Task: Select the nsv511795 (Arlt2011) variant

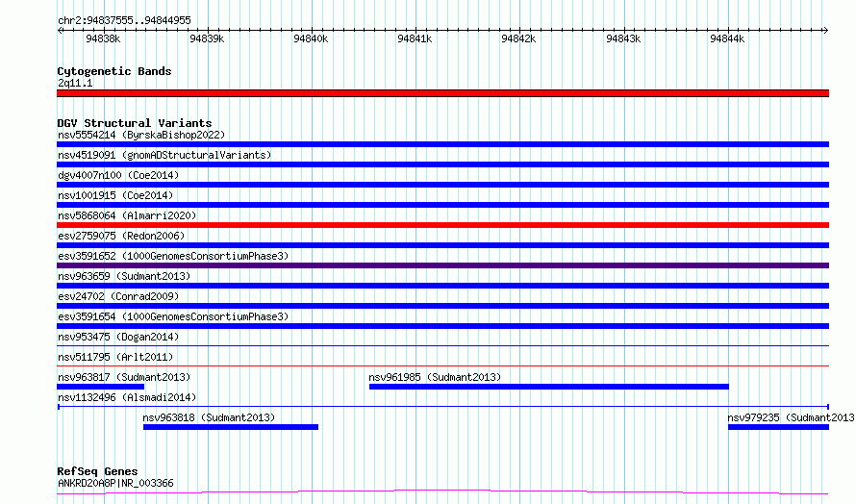Action: tap(442, 366)
